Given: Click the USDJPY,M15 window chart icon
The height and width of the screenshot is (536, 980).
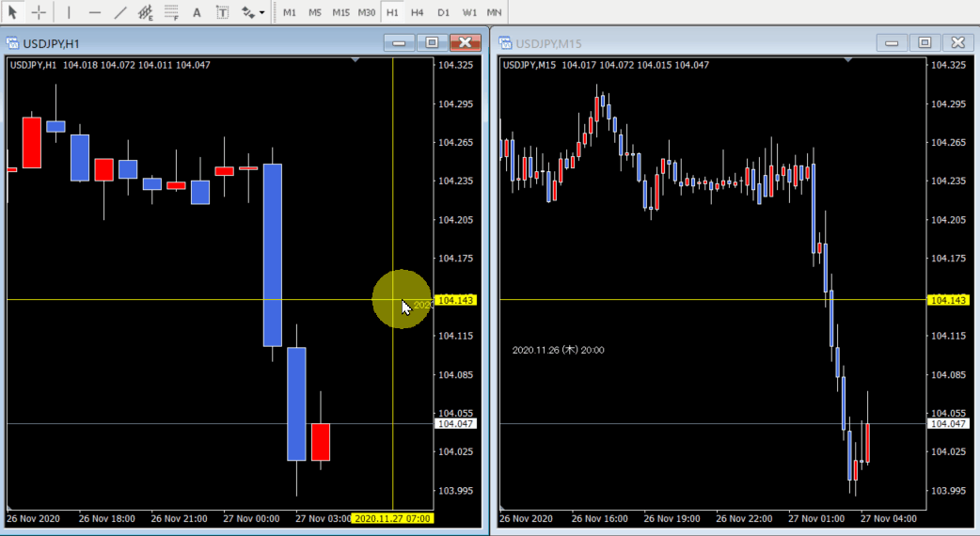Looking at the screenshot, I should click(505, 43).
